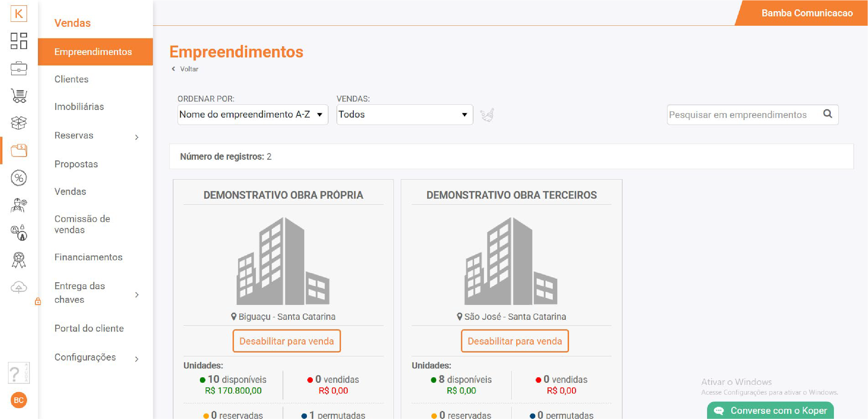Open the Converse com o Koper chat
The width and height of the screenshot is (868, 419).
(x=770, y=411)
